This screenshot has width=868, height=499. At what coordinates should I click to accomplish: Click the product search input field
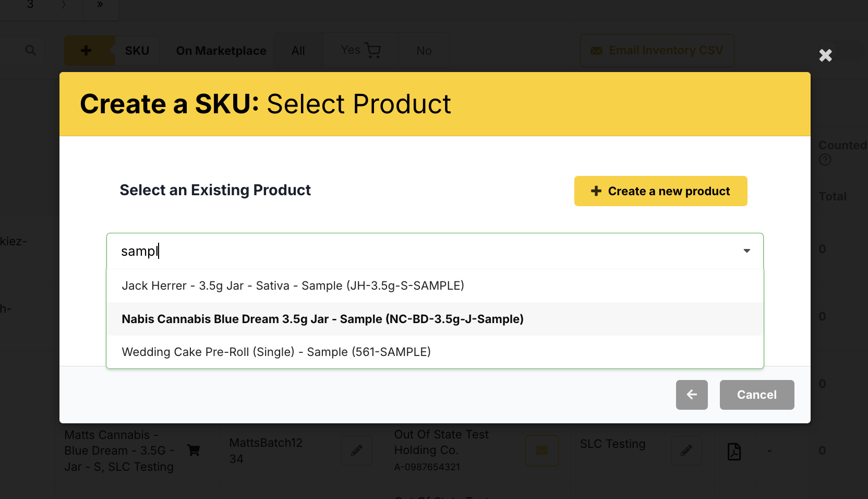click(417, 251)
